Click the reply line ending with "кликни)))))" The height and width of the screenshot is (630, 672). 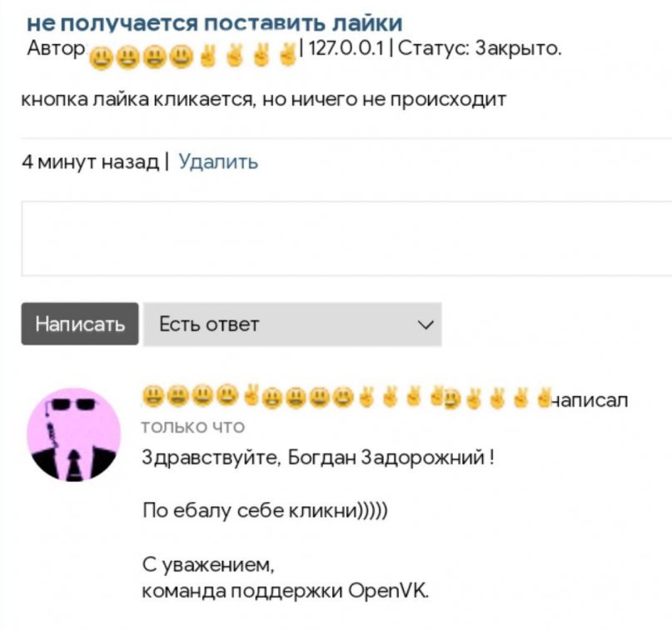pos(265,510)
